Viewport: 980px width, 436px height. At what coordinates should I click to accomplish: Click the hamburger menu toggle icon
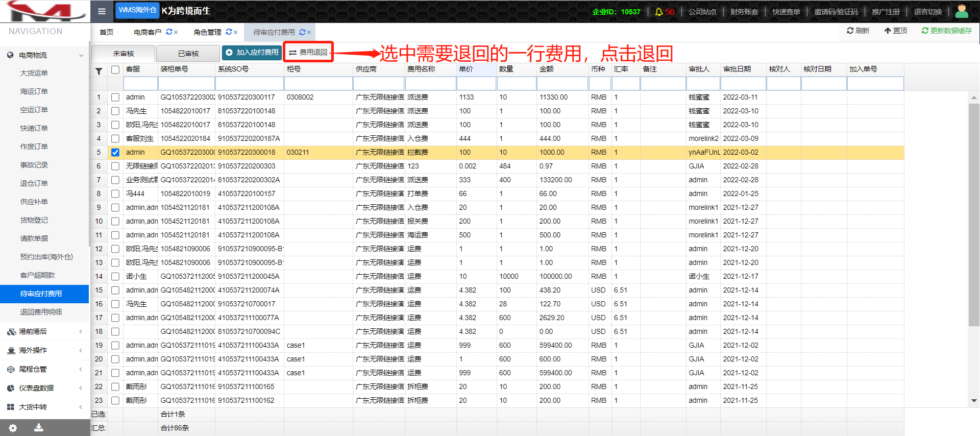point(102,11)
